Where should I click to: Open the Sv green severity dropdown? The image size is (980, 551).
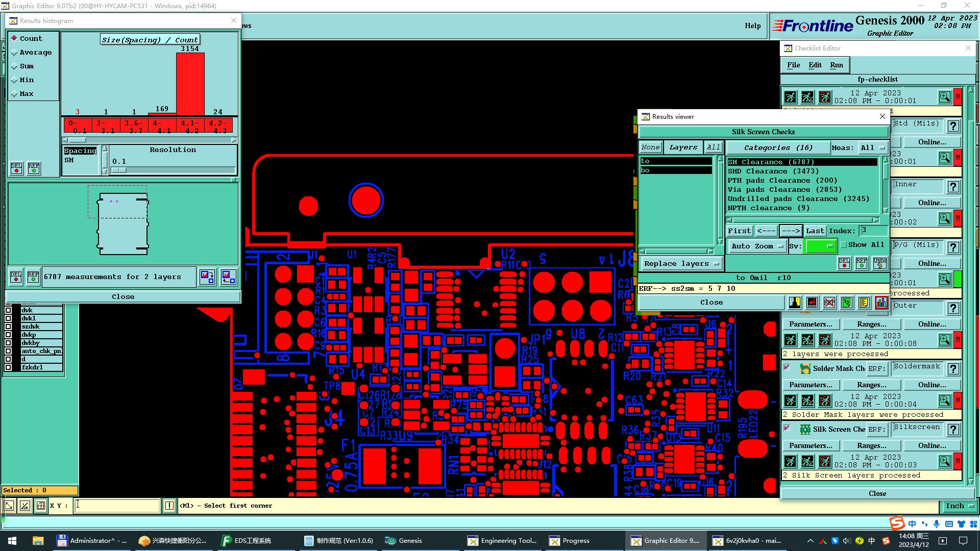tap(820, 246)
